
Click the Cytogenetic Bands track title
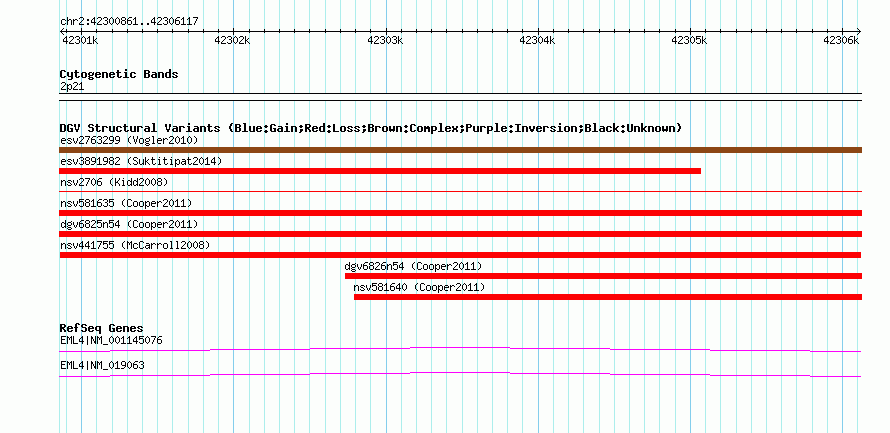tap(119, 74)
